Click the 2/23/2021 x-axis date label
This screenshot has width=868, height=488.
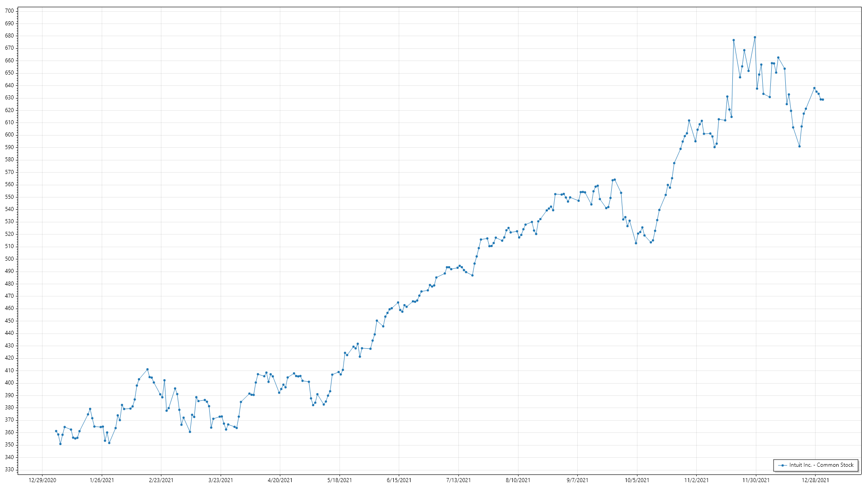161,480
